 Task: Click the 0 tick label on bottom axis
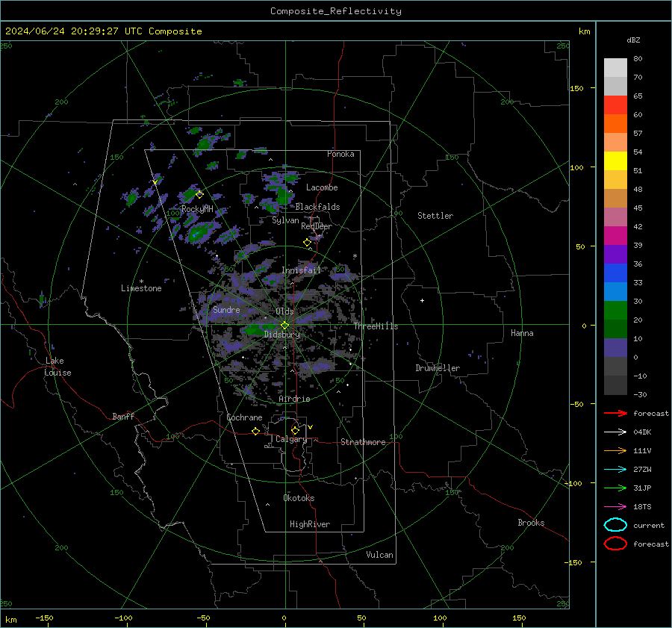coord(284,618)
